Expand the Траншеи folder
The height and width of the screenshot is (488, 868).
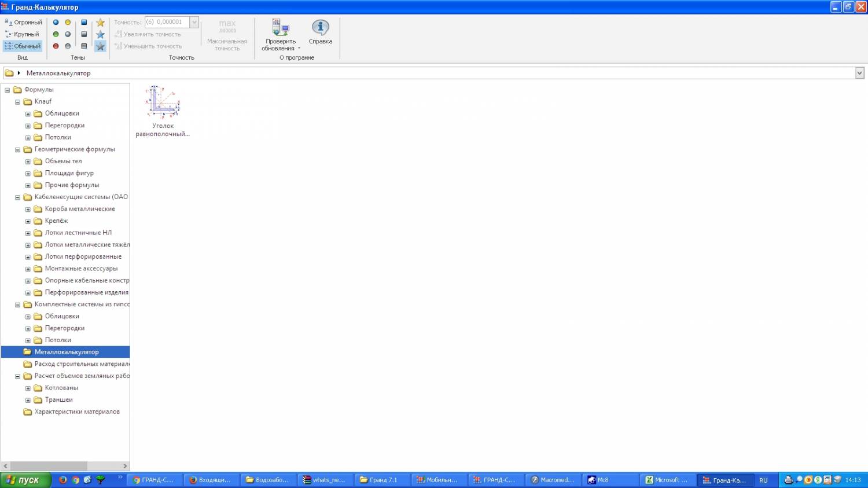point(28,400)
